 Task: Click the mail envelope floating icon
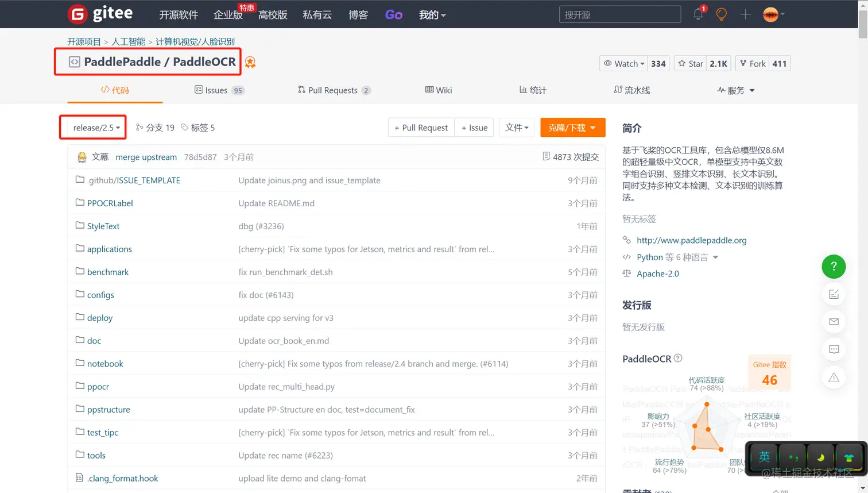(x=834, y=322)
